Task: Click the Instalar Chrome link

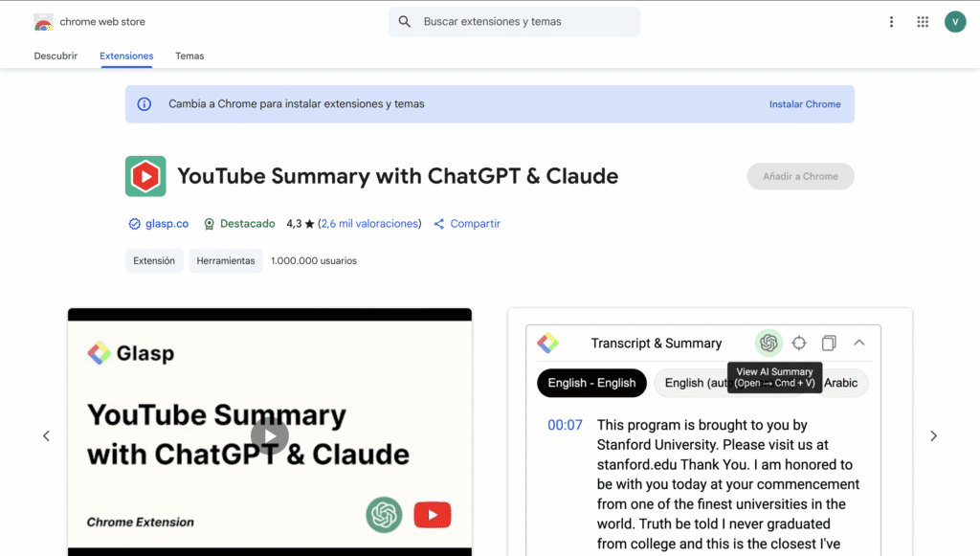Action: [x=805, y=104]
